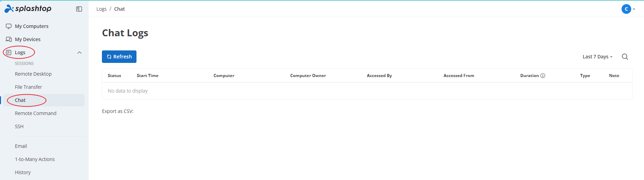Click the Accessed By column header
This screenshot has height=180, width=644.
click(379, 76)
